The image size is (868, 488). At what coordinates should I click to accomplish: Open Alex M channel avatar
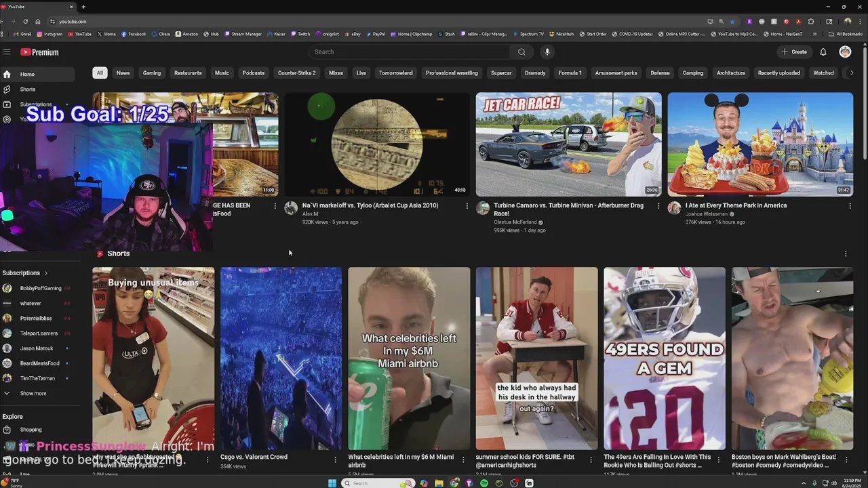[291, 208]
